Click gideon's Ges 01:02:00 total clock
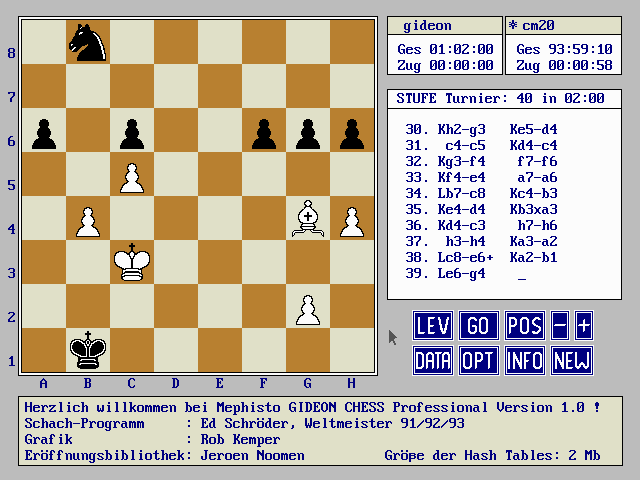640x480 pixels. pyautogui.click(x=445, y=49)
